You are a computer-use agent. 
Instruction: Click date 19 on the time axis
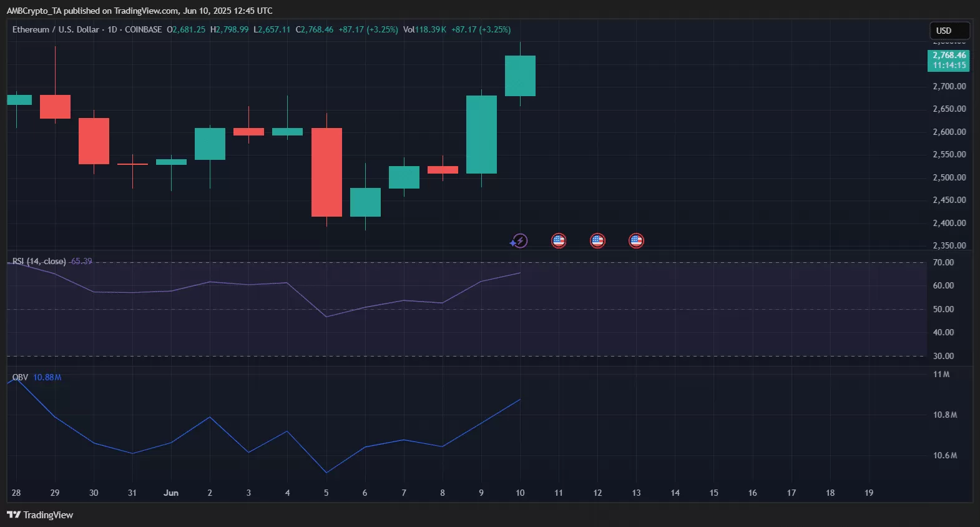click(869, 493)
